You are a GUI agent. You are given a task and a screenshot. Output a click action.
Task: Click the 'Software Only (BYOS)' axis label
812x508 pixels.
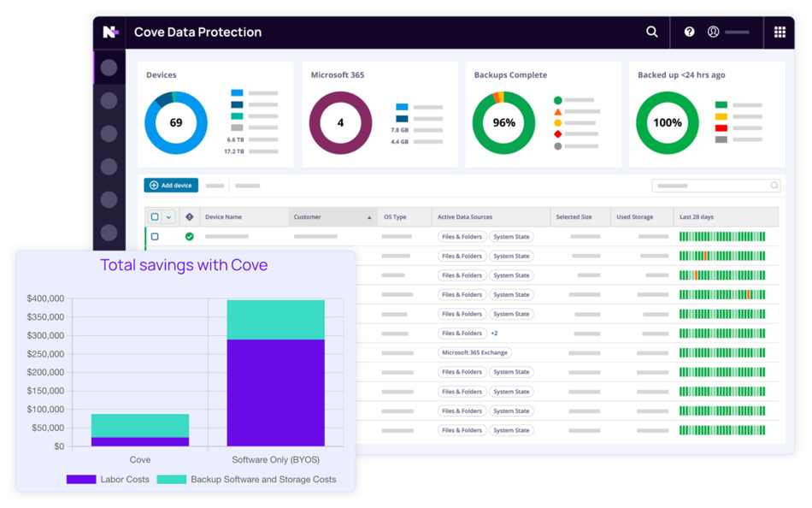point(275,460)
